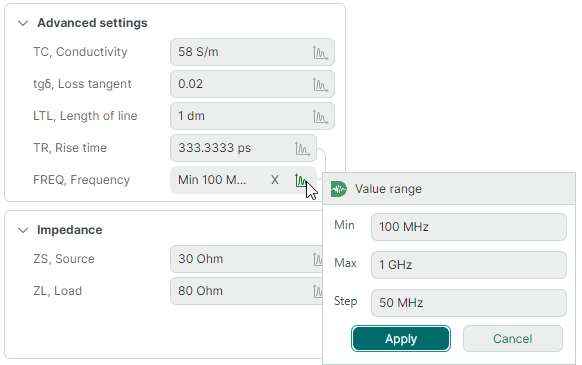582x365 pixels.
Task: Click the TC, Conductivity label
Action: click(x=80, y=52)
